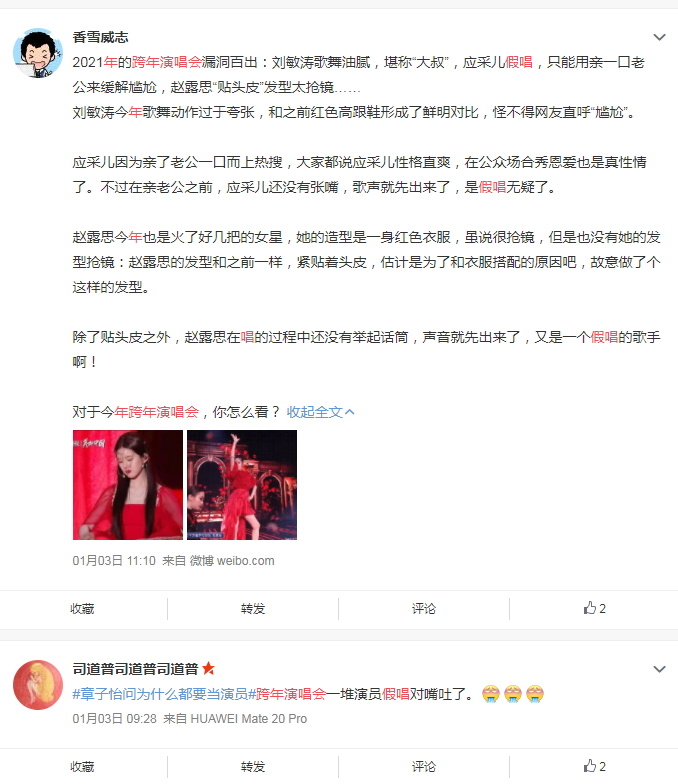678x784 pixels.
Task: Click 收藏 on the first post
Action: 82,608
